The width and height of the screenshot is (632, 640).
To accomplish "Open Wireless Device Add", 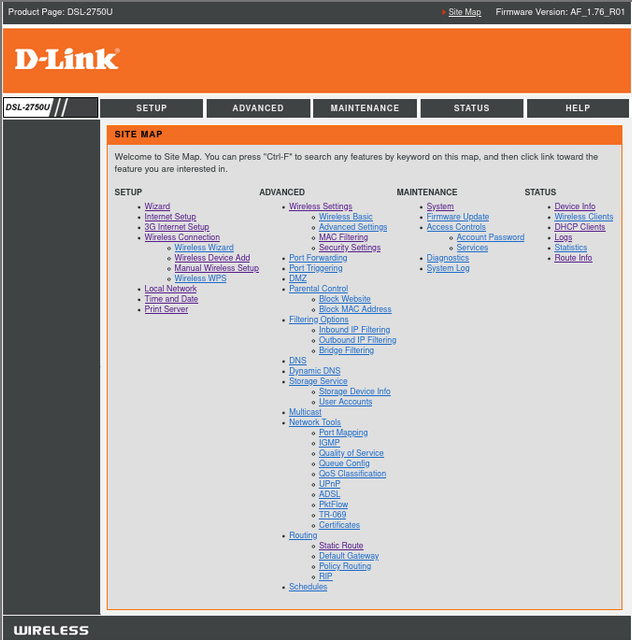I will click(212, 258).
